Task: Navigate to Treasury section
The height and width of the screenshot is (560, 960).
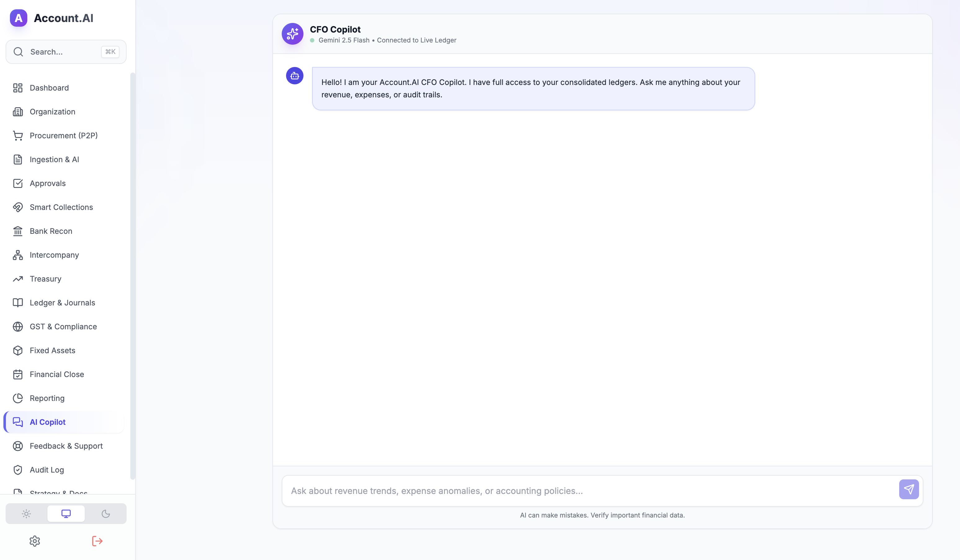Action: coord(45,279)
